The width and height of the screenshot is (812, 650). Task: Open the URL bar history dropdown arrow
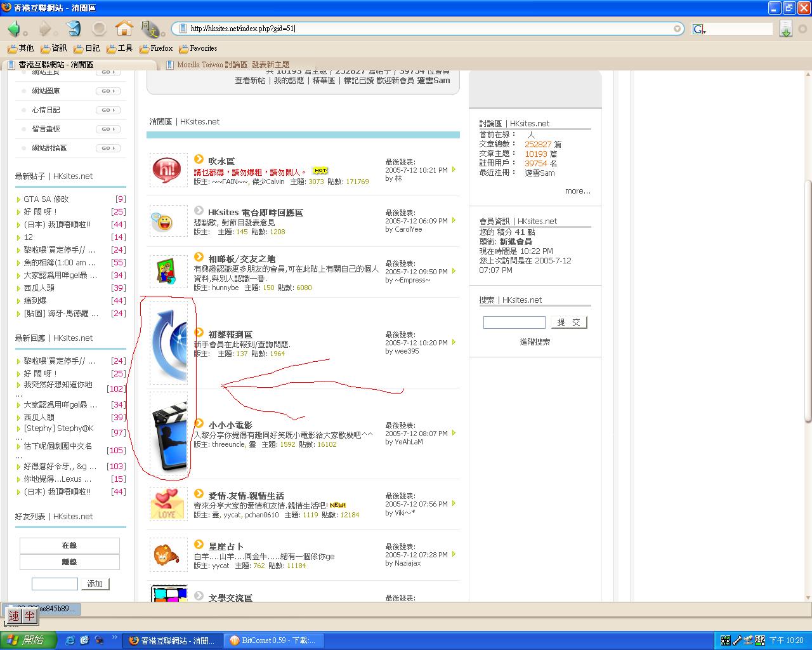(x=678, y=29)
